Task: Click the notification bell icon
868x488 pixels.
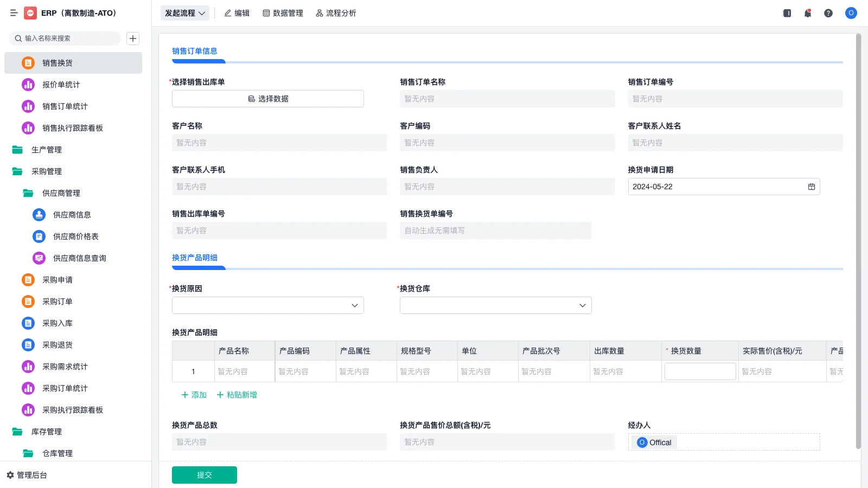Action: pyautogui.click(x=807, y=13)
